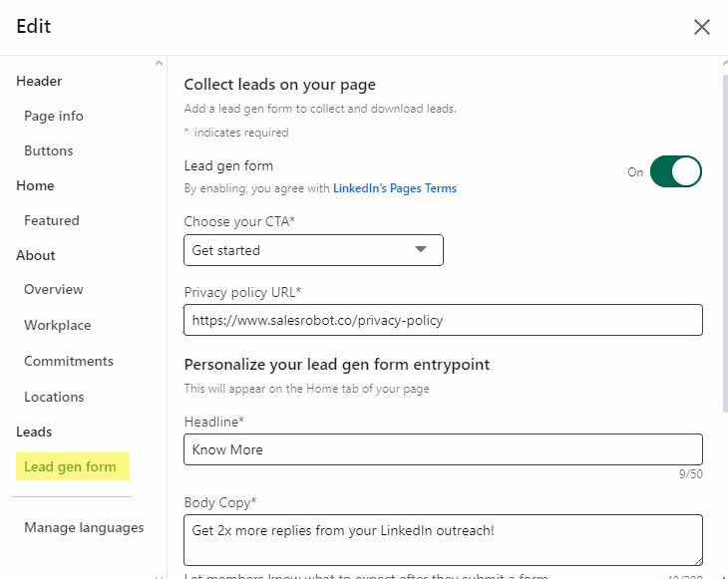Select Commitments in sidebar
The width and height of the screenshot is (728, 579).
click(69, 361)
